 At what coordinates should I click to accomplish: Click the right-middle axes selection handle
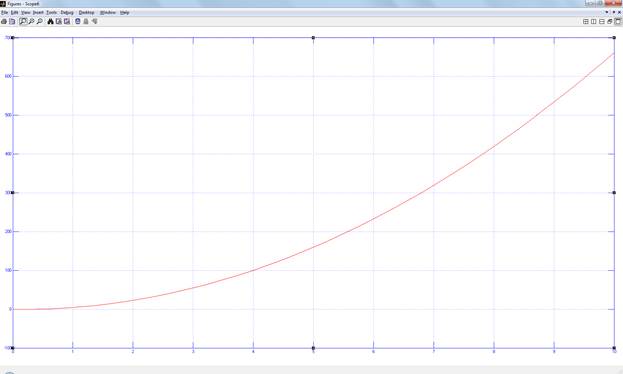[x=614, y=193]
